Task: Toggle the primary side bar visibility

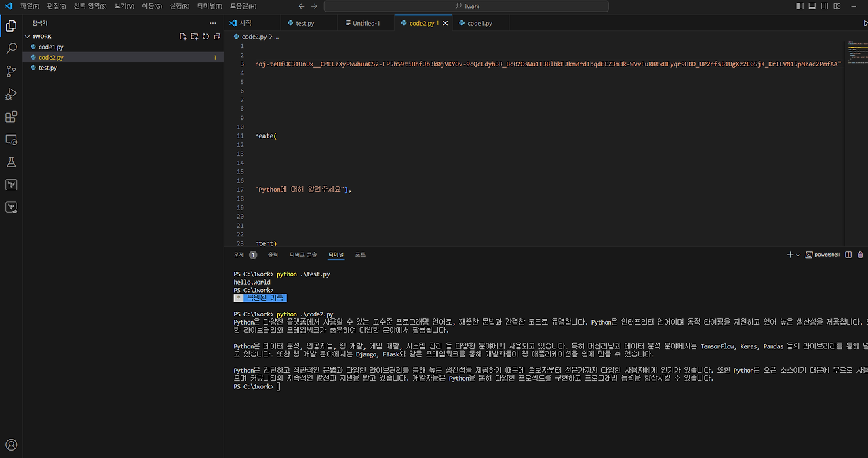Action: [800, 6]
